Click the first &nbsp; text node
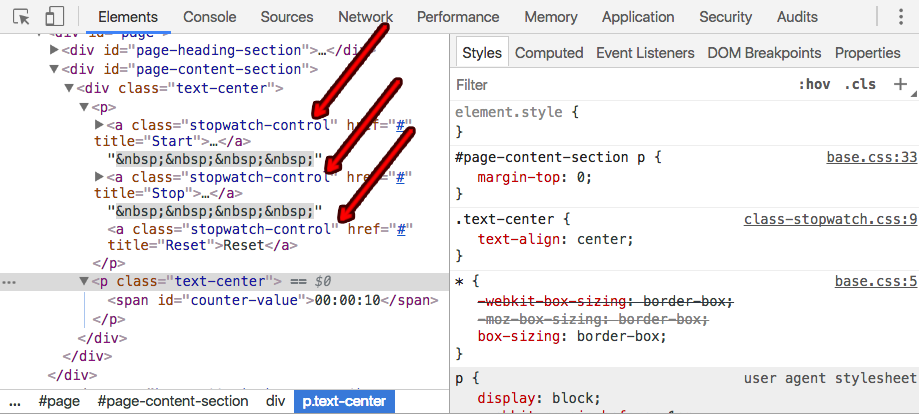This screenshot has width=919, height=414. [215, 160]
